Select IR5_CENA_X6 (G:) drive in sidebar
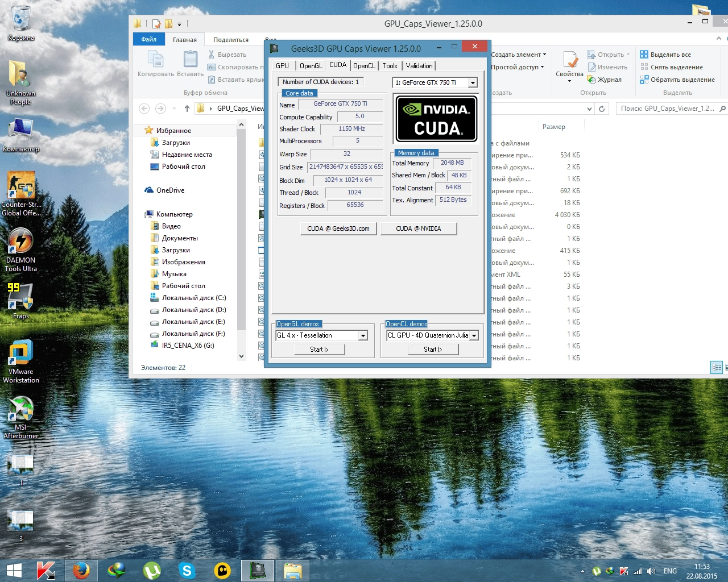The image size is (728, 582). click(x=188, y=346)
